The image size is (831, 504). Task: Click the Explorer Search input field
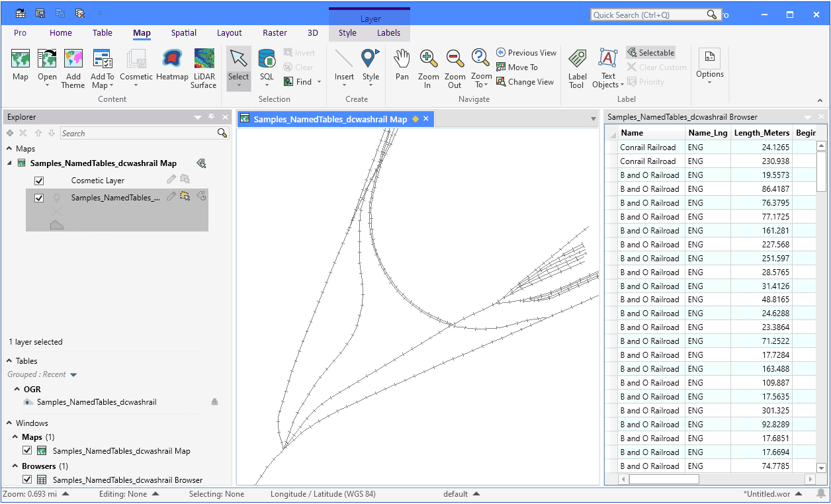[x=139, y=133]
